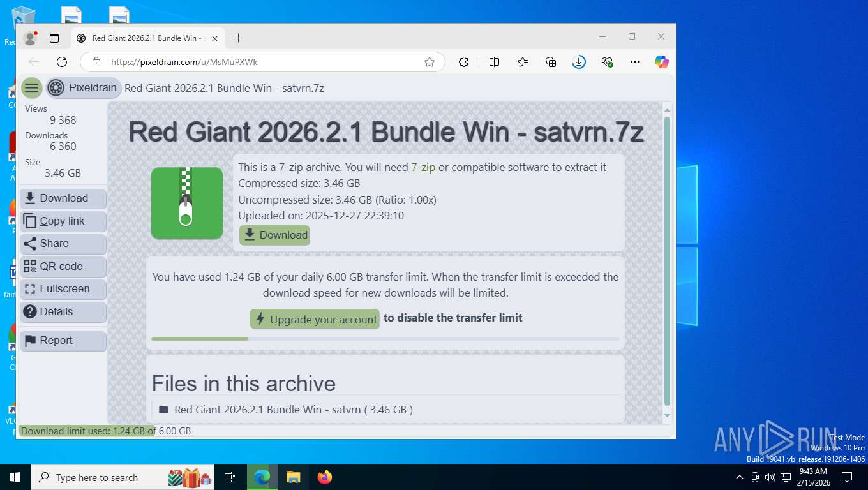Click the Download limit used status text
Screen dimensions: 868x490
click(106, 431)
